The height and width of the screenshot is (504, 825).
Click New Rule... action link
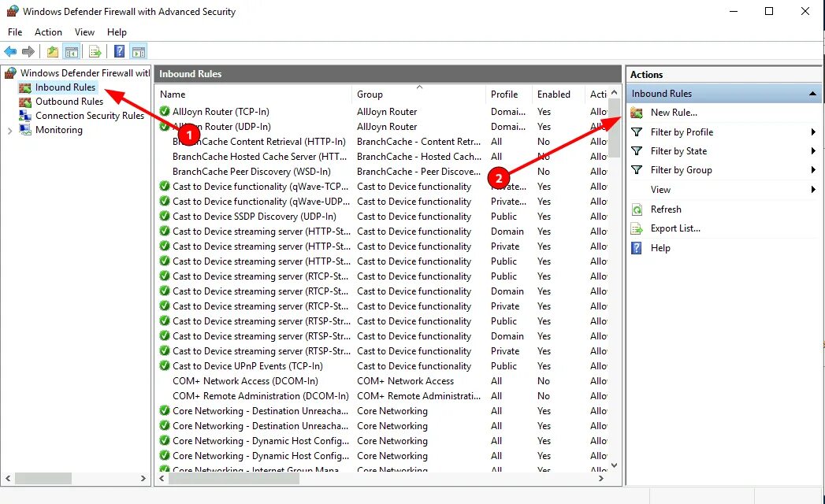click(674, 113)
